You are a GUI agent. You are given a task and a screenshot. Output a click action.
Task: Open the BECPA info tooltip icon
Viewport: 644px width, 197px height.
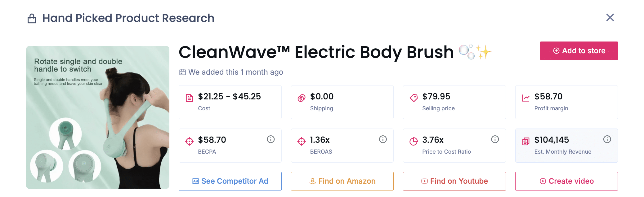[270, 139]
